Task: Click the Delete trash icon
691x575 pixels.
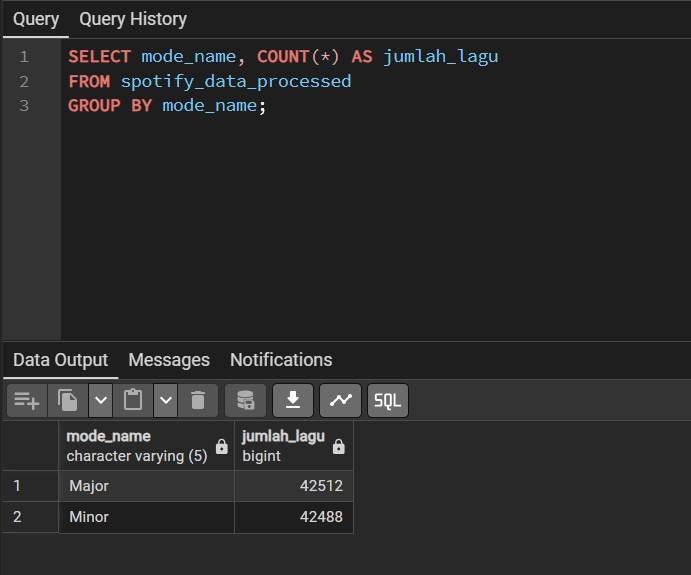Action: coord(198,400)
